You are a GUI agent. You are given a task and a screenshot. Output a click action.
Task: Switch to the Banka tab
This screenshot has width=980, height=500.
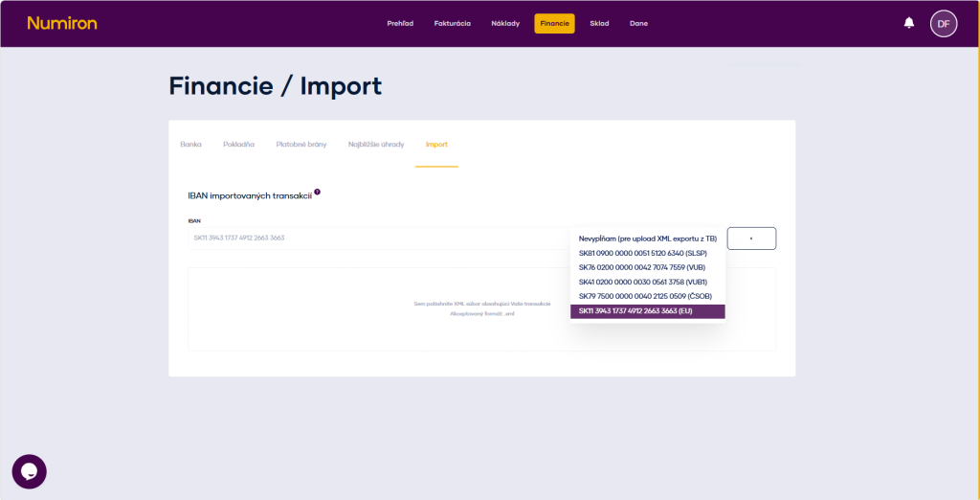click(190, 145)
